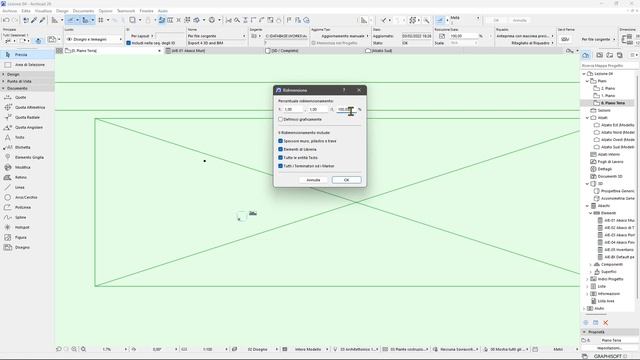Viewport: 640px width, 360px height.
Task: Uncheck Spessore muro, pilastro e trave
Action: click(280, 141)
